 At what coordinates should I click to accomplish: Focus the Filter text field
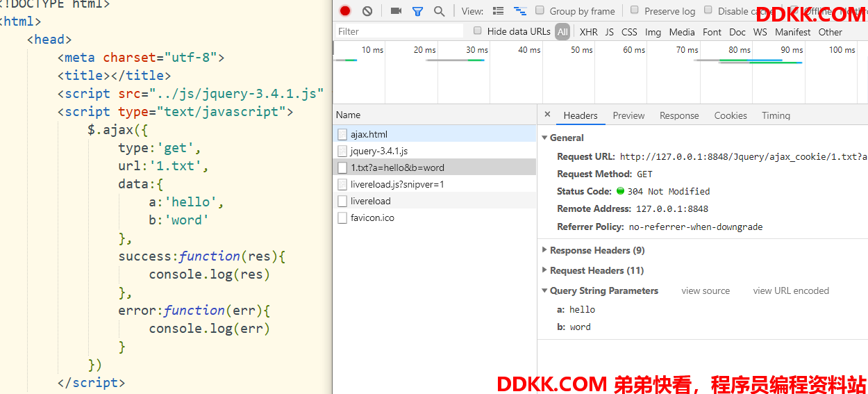(x=399, y=31)
